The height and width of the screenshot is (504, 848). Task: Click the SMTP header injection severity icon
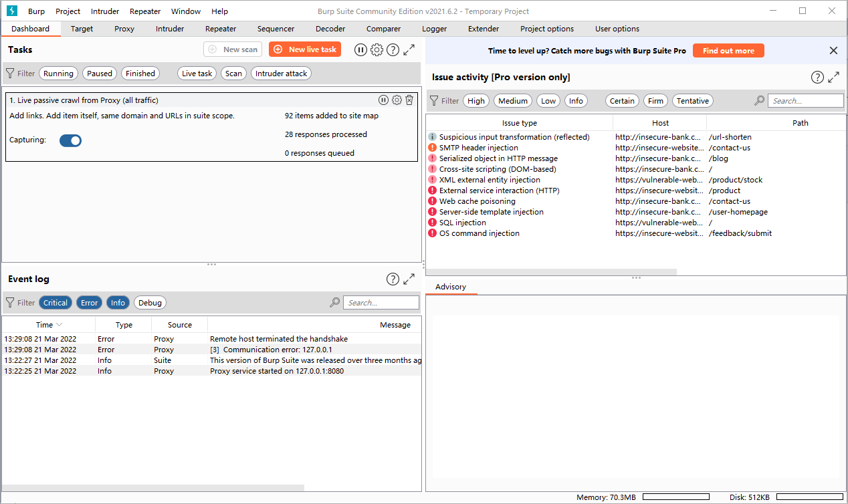tap(432, 148)
